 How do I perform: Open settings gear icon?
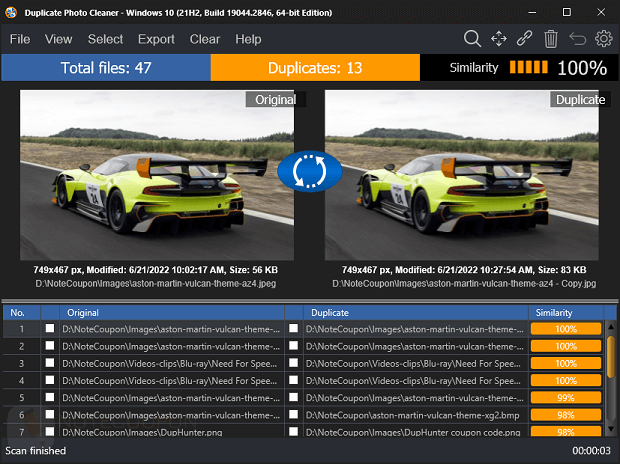tap(603, 39)
